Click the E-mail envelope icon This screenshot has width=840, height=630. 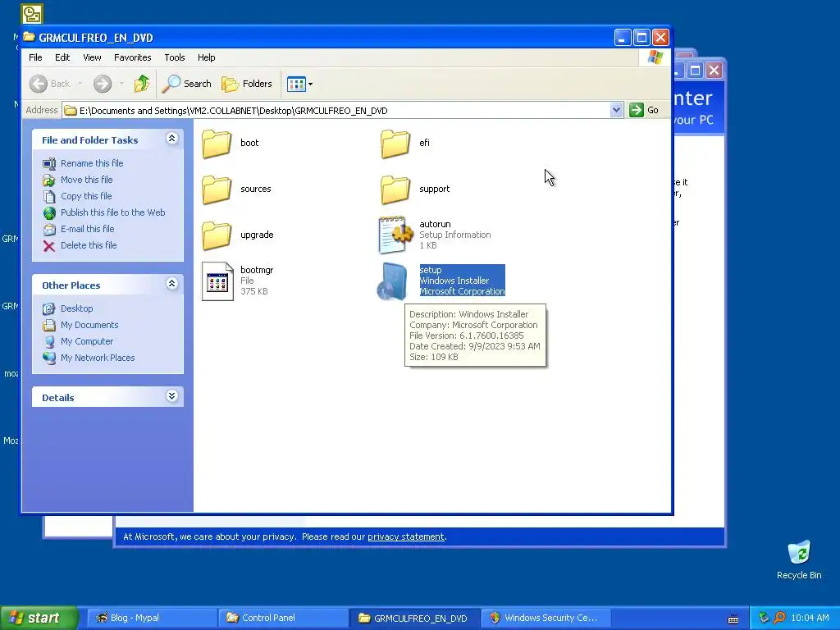[x=49, y=230]
